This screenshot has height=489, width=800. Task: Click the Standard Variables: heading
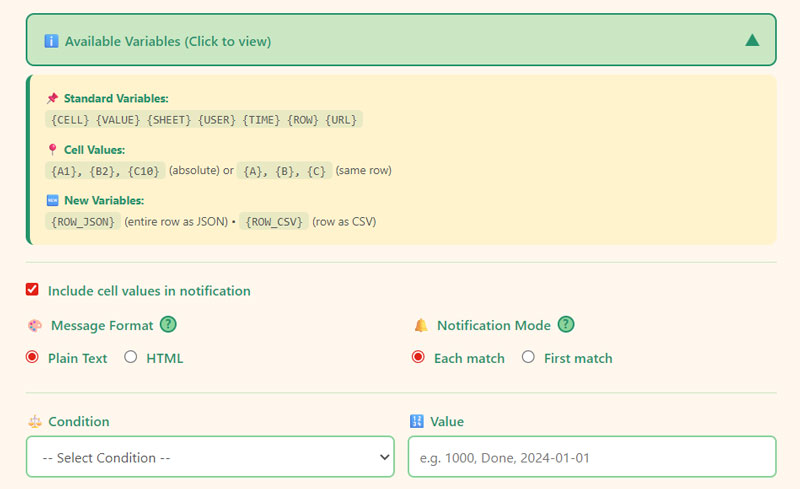(x=116, y=98)
